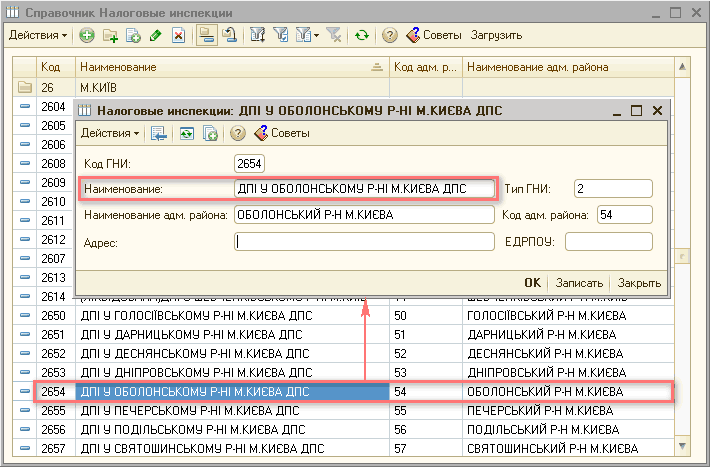Click the Reread icon in dialog toolbar
This screenshot has height=467, width=710.
[186, 133]
